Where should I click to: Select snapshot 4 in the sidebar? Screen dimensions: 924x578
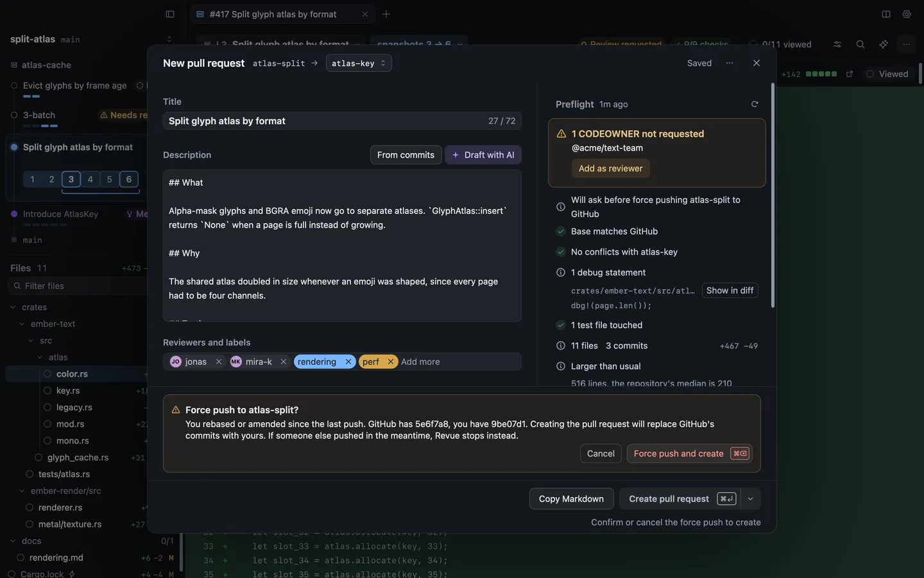(90, 179)
